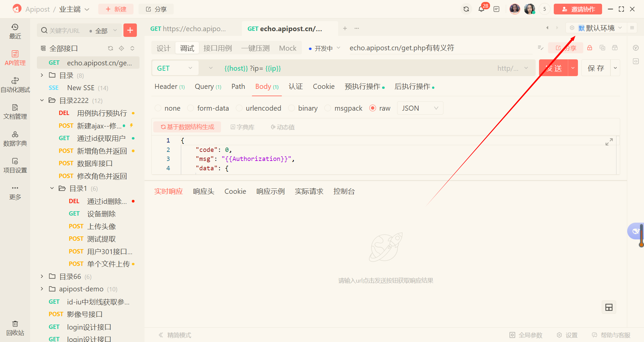Select the raw body type
The image size is (644, 342).
(380, 108)
